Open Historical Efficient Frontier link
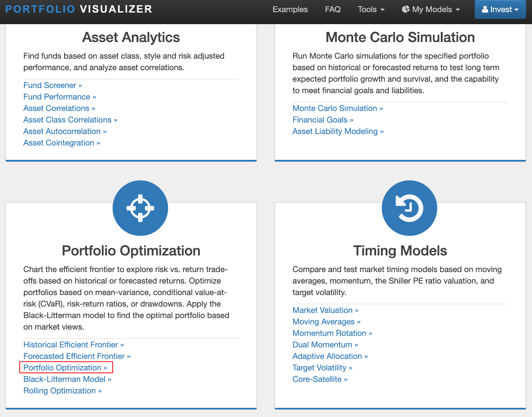This screenshot has width=532, height=417. coord(73,345)
